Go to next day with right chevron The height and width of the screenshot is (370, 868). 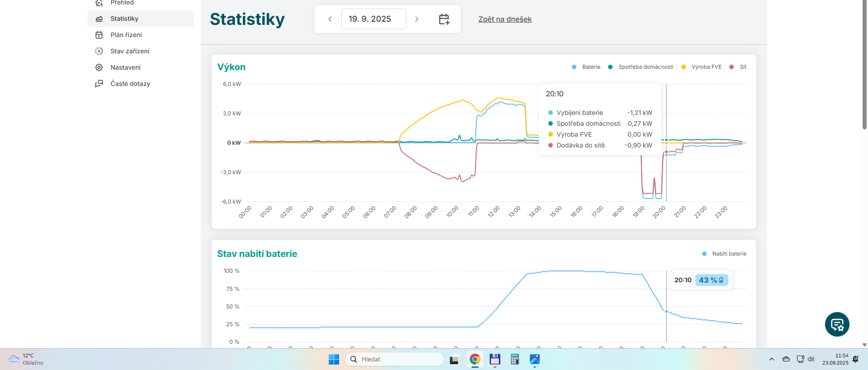click(x=417, y=19)
